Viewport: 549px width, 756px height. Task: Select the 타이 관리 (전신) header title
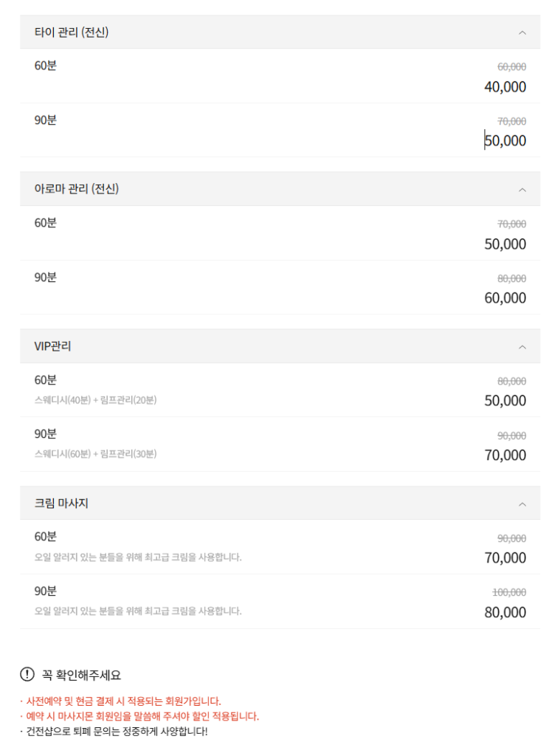tap(72, 32)
